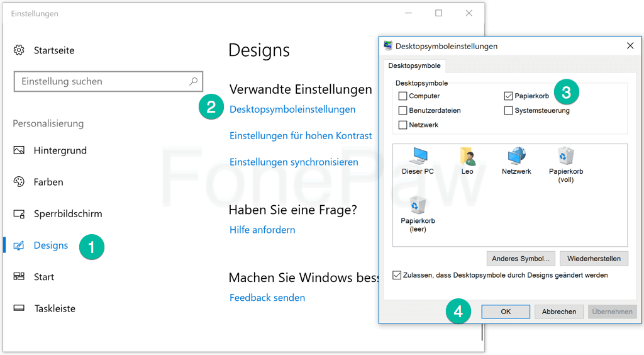The height and width of the screenshot is (355, 644).
Task: Click the search magnifier icon
Action: pos(193,81)
